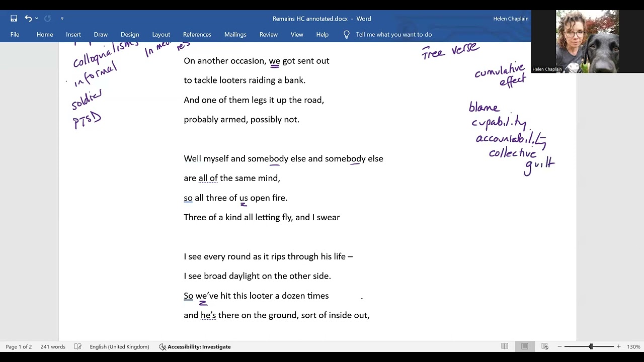Click the Helen Chaplain webcam thumbnail
Image resolution: width=644 pixels, height=362 pixels.
click(x=588, y=42)
